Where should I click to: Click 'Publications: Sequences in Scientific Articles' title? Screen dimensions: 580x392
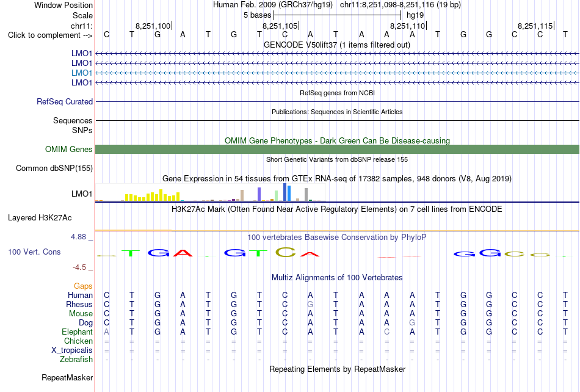point(337,112)
